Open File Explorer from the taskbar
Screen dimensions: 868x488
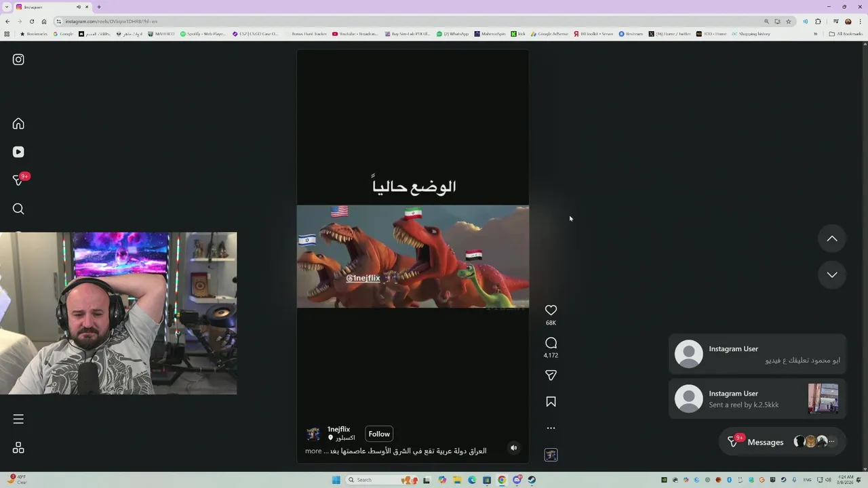click(x=457, y=480)
